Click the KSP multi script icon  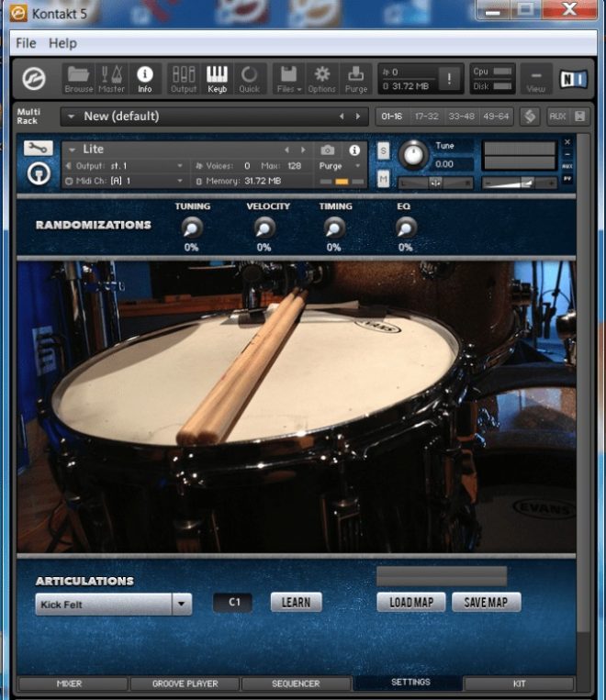tap(530, 117)
